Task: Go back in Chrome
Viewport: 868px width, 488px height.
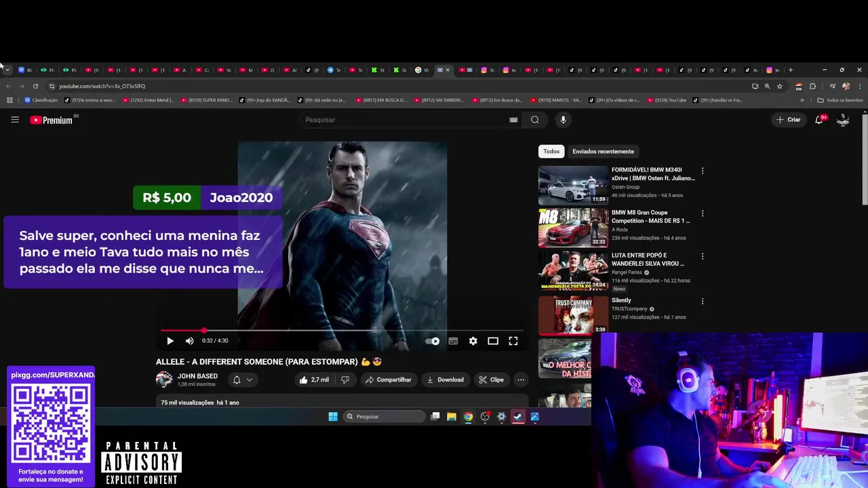Action: point(8,86)
